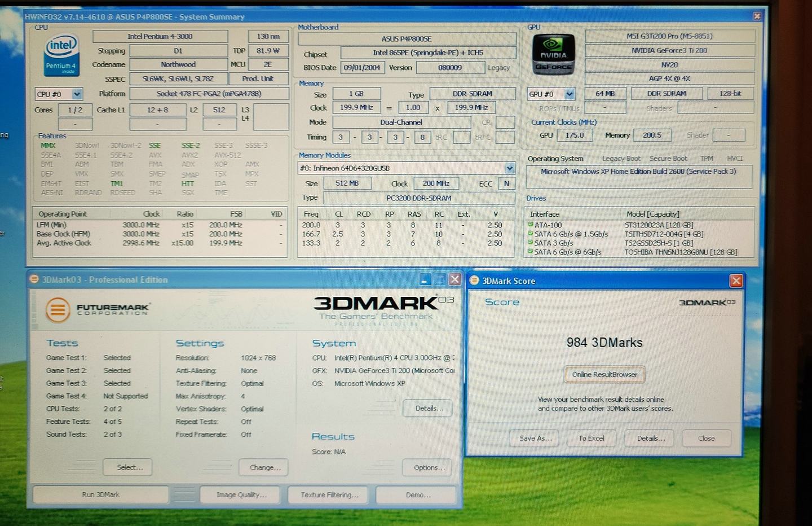The image size is (812, 526).
Task: Click the Platform Socket 478 field
Action: point(209,94)
